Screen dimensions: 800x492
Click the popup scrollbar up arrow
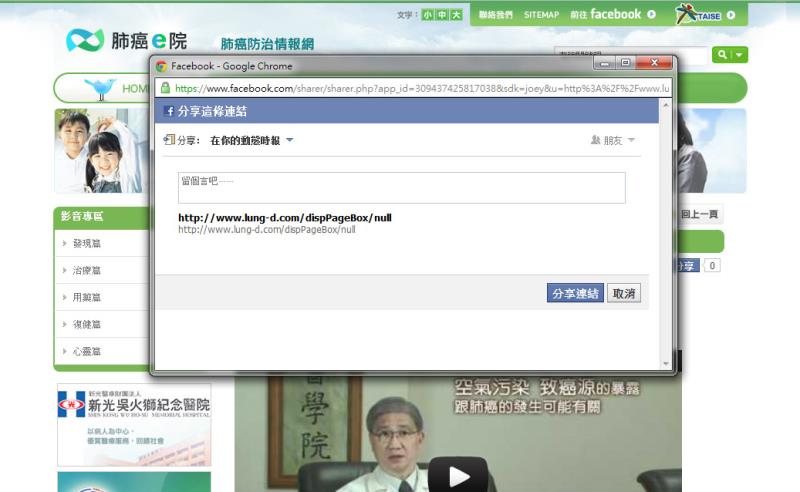click(665, 105)
